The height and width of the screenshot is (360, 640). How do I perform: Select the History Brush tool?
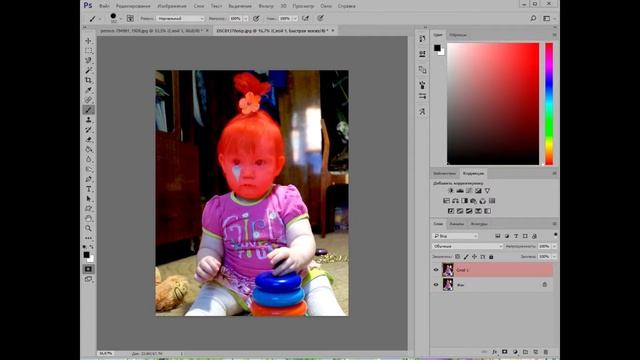tap(89, 129)
